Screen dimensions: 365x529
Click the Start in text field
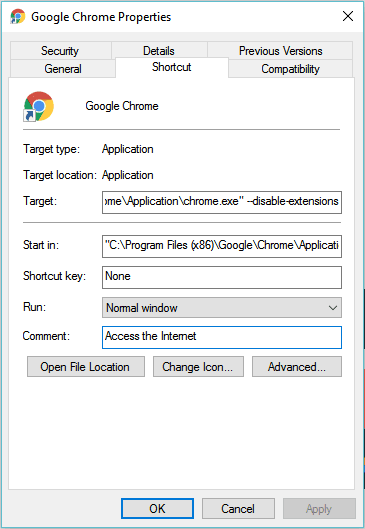(x=222, y=246)
